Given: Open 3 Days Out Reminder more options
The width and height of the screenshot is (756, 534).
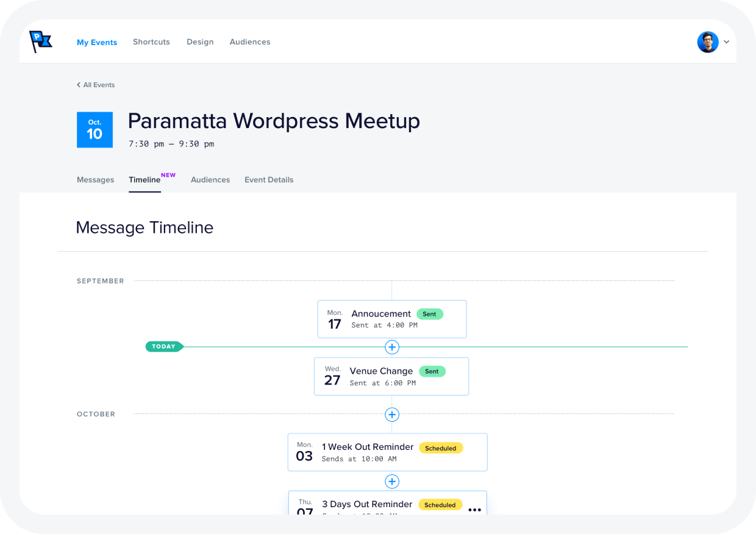Looking at the screenshot, I should click(474, 510).
